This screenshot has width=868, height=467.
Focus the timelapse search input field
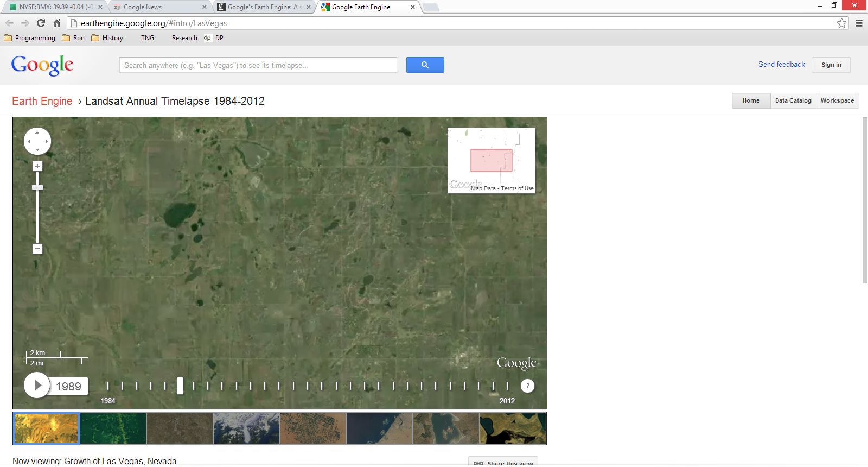(258, 65)
